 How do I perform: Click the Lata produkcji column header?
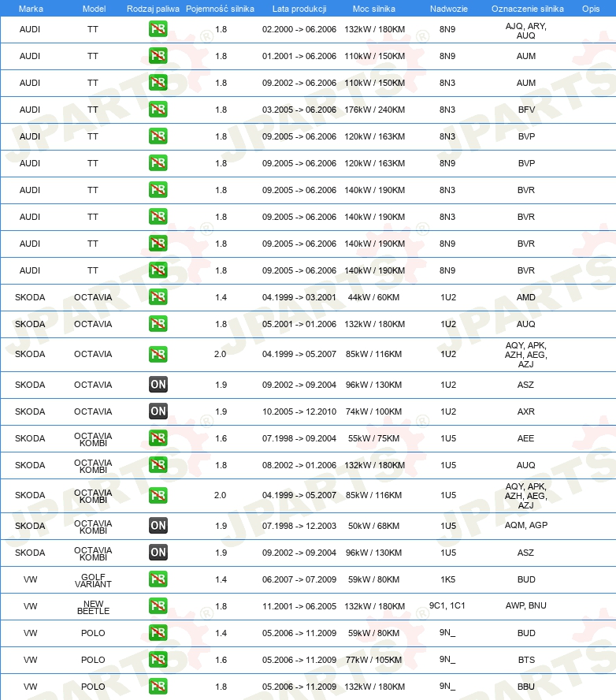point(299,9)
